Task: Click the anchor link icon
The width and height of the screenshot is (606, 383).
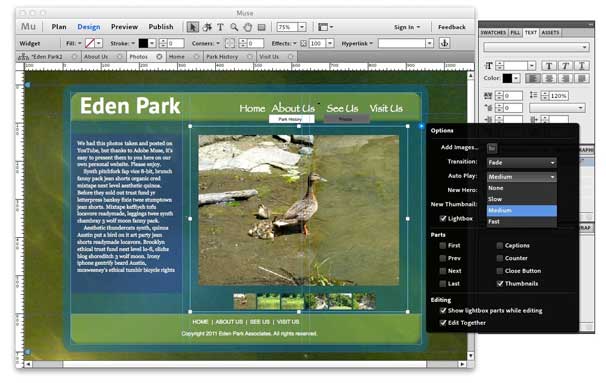Action: pyautogui.click(x=444, y=43)
